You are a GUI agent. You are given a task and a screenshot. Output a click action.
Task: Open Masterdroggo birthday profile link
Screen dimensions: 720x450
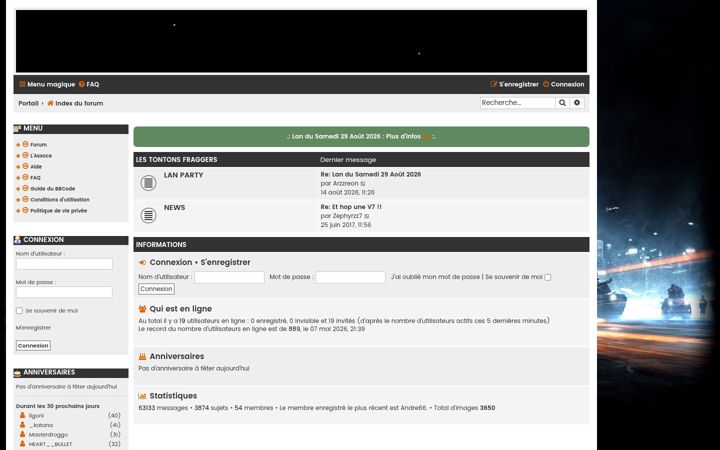point(48,434)
